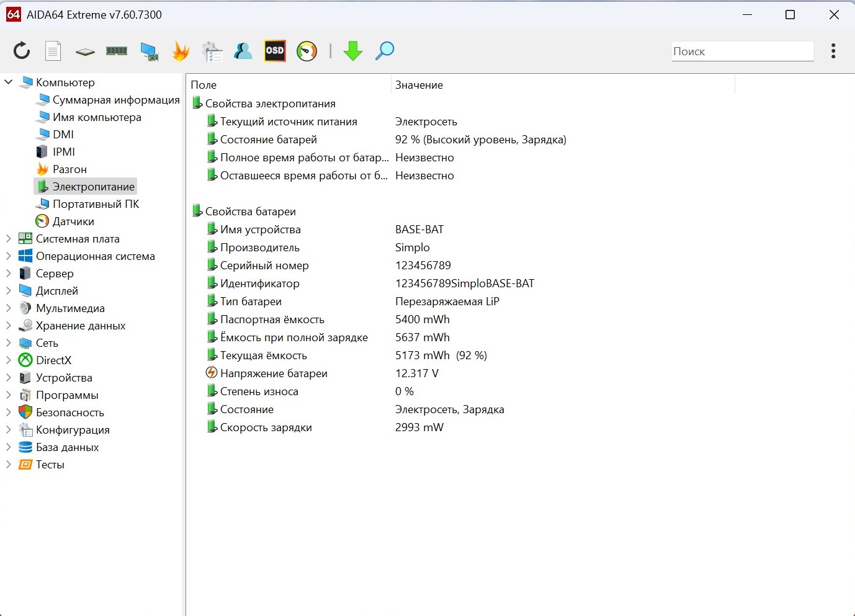This screenshot has width=855, height=616.
Task: Open the Портативный ПК page
Action: (96, 204)
